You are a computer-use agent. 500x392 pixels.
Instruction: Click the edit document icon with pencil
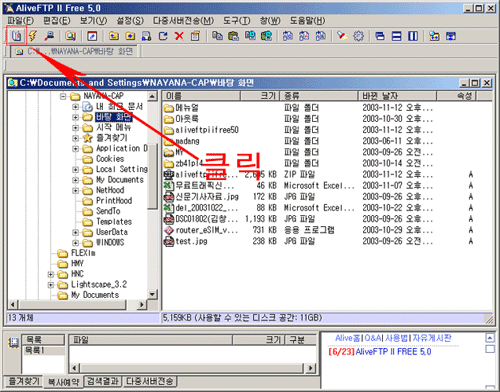[x=92, y=36]
